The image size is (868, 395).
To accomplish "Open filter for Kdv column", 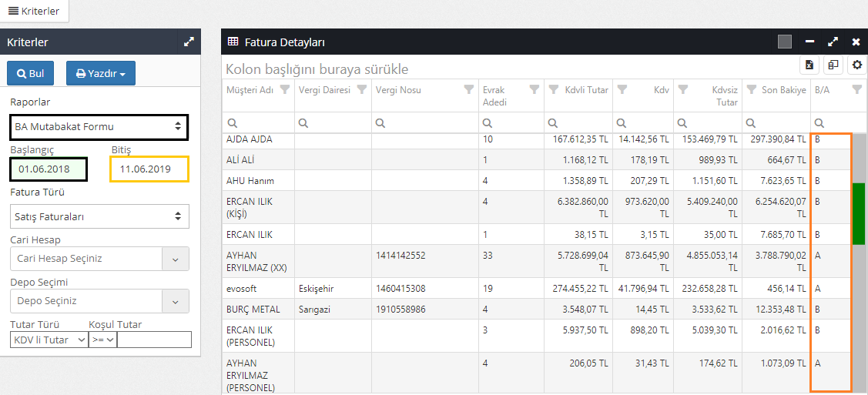I will coord(621,89).
